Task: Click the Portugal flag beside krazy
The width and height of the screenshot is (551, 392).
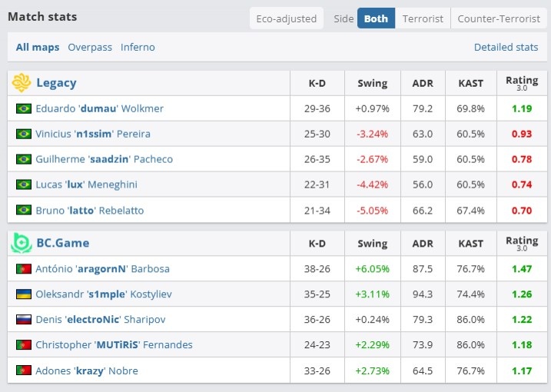Action: click(24, 371)
